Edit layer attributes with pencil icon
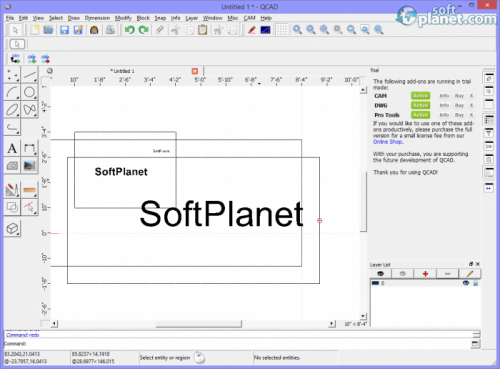This screenshot has height=369, width=500. tap(470, 274)
